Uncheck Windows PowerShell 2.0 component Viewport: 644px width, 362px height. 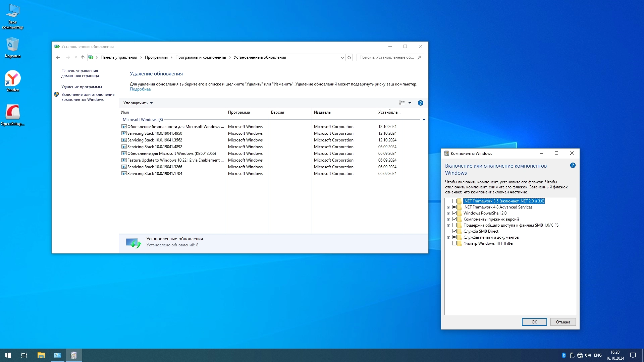click(454, 213)
